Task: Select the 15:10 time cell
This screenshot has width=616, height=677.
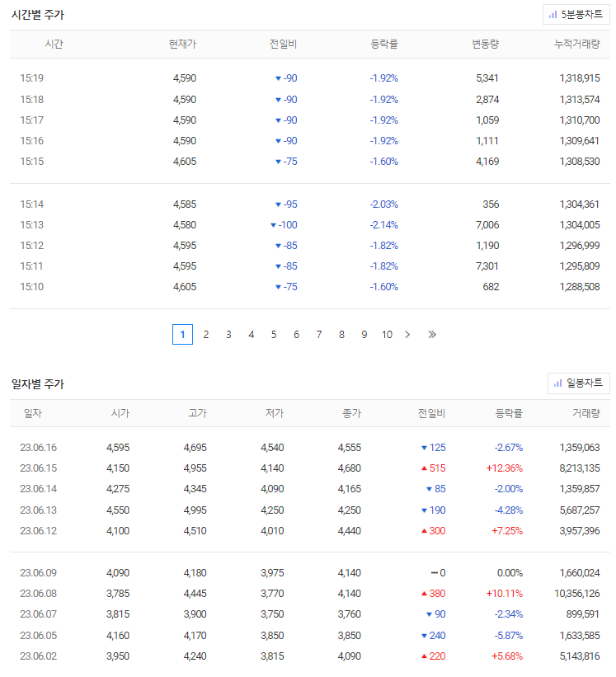Action: pyautogui.click(x=32, y=287)
